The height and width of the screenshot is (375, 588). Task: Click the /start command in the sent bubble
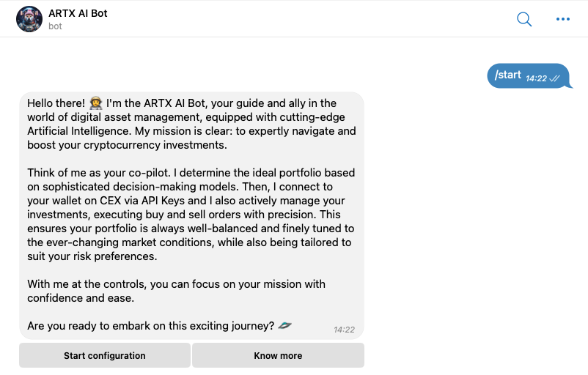508,75
